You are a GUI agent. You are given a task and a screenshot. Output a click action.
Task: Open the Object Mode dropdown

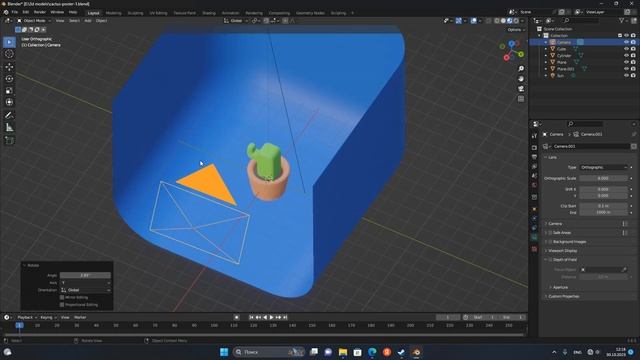pyautogui.click(x=34, y=21)
